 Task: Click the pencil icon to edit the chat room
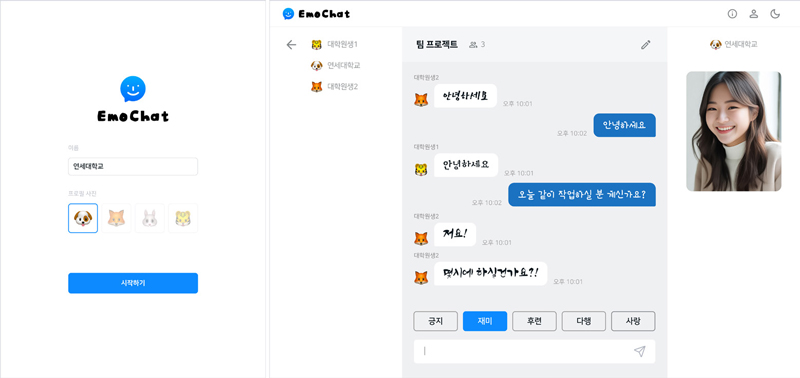[x=646, y=44]
